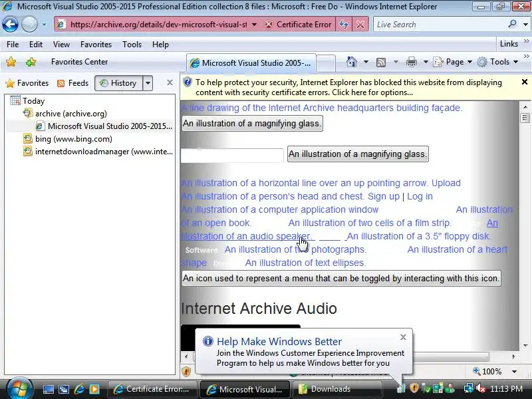This screenshot has width=532, height=399.
Task: Click the magnifying glass button beside search field
Action: point(358,154)
